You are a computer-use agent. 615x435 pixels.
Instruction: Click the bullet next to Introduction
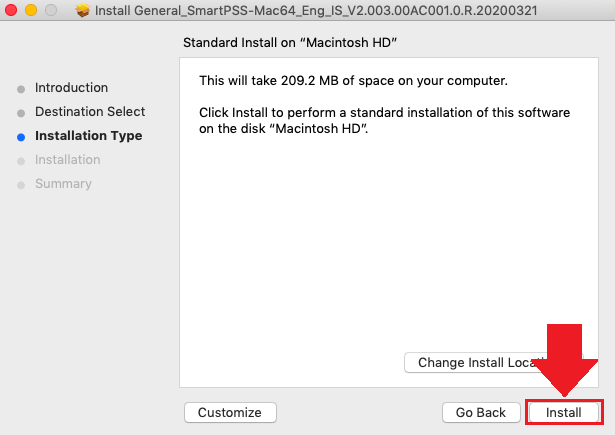click(x=21, y=89)
